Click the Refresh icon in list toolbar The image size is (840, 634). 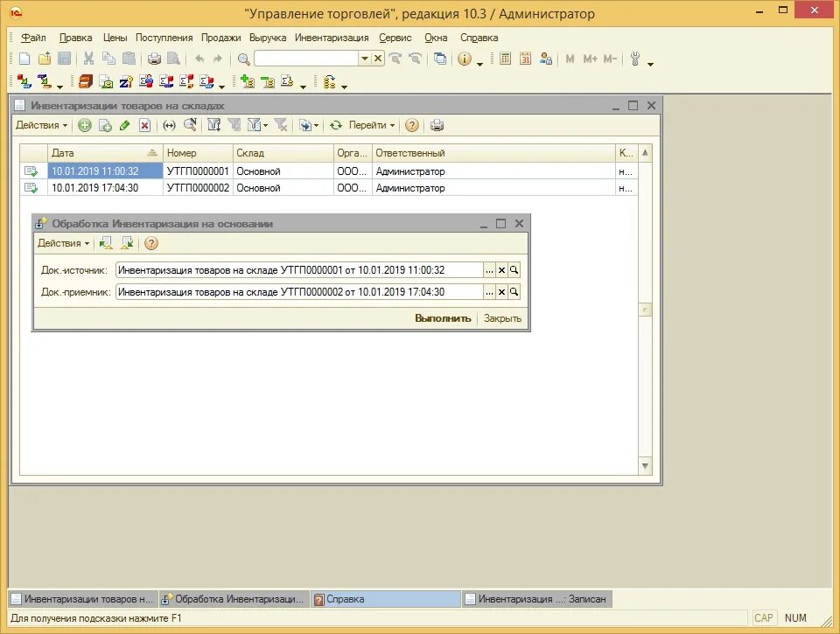[336, 125]
